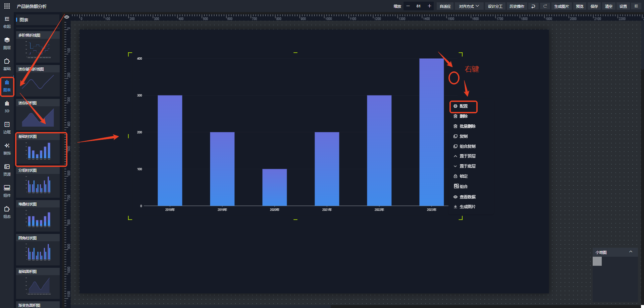Choose the 圆角柱状图 chart thumbnail
The height and width of the screenshot is (308, 644).
pyautogui.click(x=38, y=250)
